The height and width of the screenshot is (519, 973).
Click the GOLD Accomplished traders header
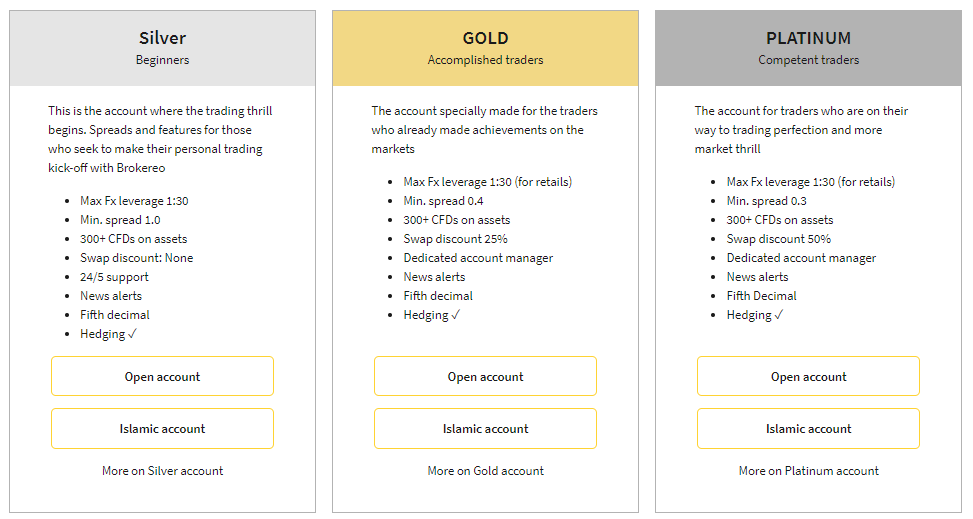click(485, 48)
